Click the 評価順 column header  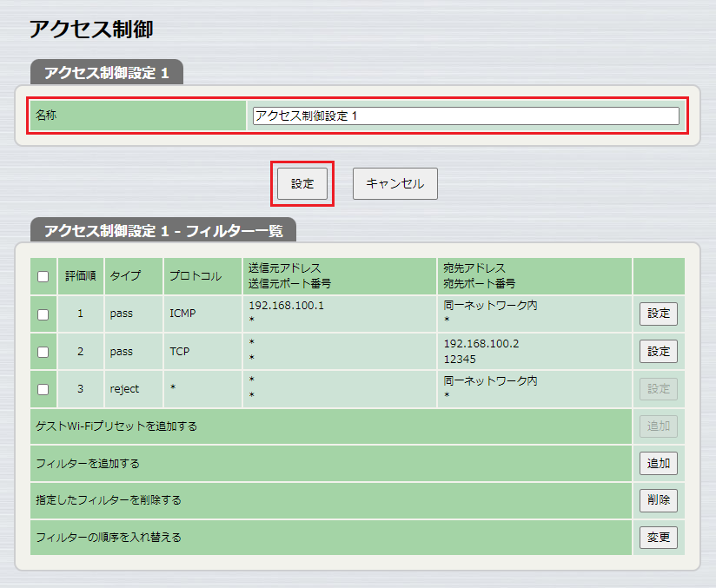(80, 276)
